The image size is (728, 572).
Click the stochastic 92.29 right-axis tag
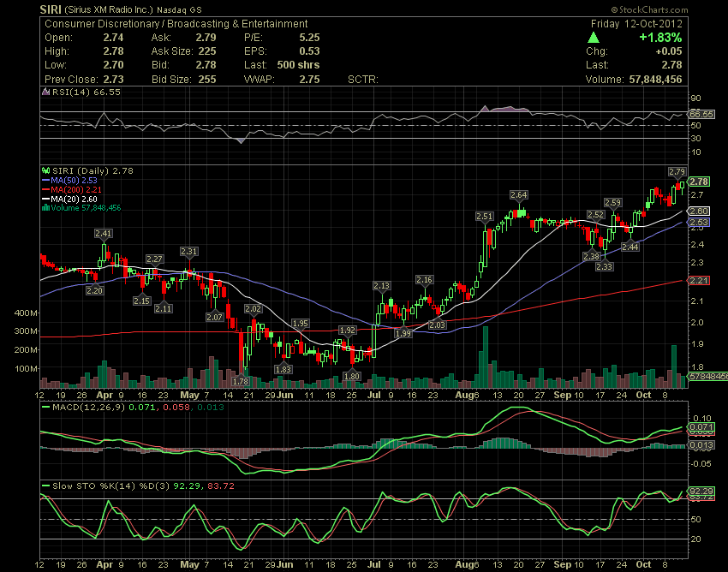coord(701,492)
